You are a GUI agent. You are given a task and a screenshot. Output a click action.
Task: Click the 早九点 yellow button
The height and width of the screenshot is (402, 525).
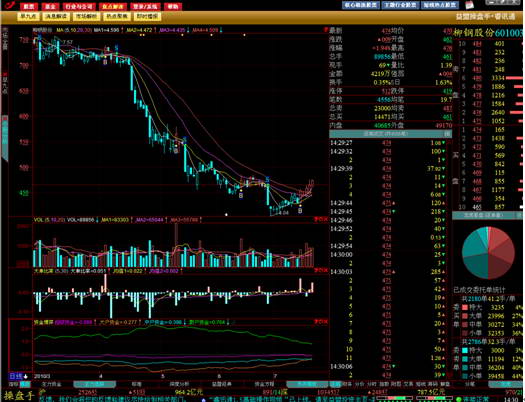[x=28, y=16]
